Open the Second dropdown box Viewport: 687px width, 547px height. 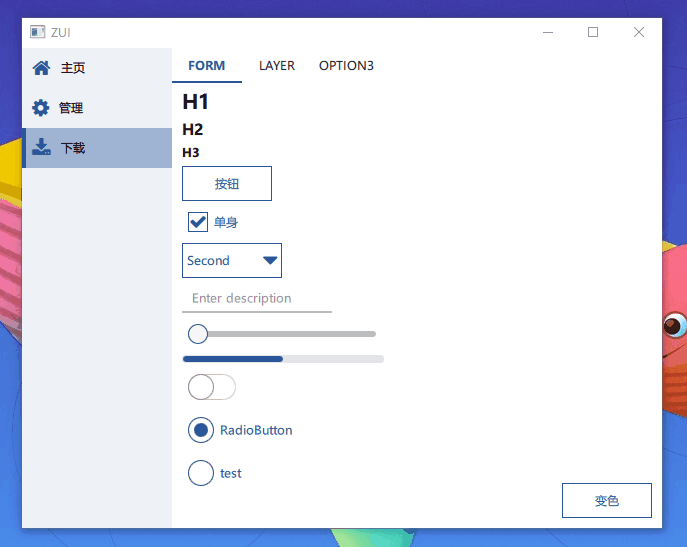coord(232,260)
